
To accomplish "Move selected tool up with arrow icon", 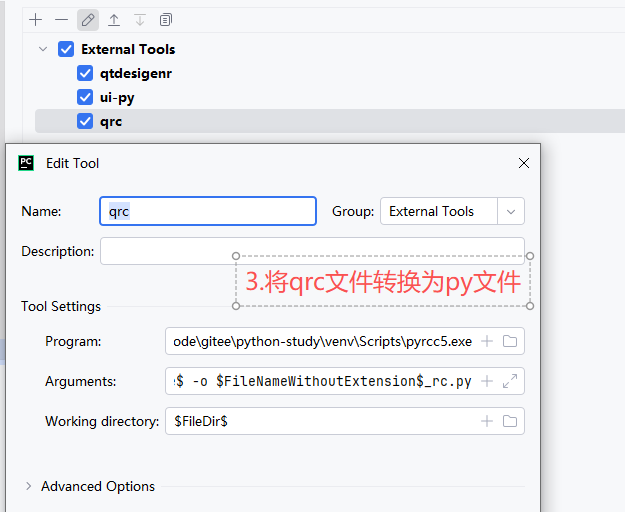I will tap(114, 20).
